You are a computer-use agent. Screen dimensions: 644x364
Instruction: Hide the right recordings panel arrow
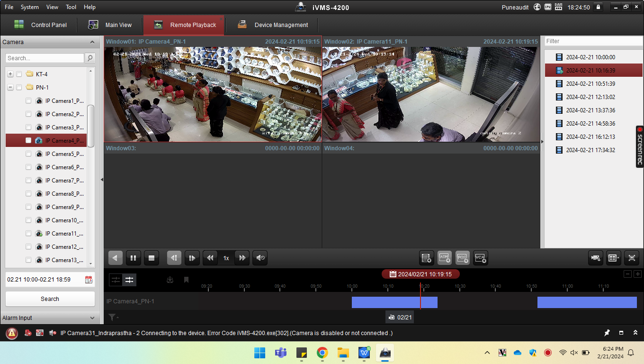542,142
